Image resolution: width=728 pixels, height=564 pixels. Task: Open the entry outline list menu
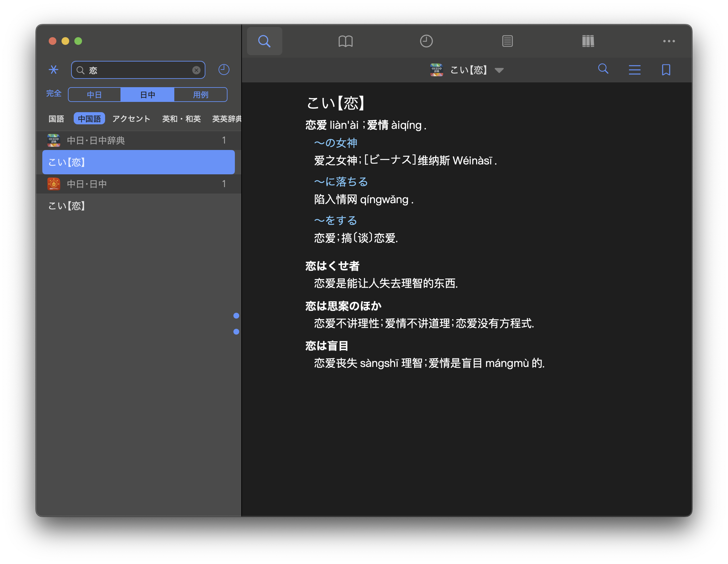(634, 70)
